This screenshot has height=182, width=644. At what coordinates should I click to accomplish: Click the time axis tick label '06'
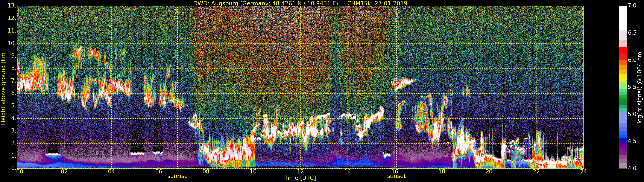coord(159,171)
